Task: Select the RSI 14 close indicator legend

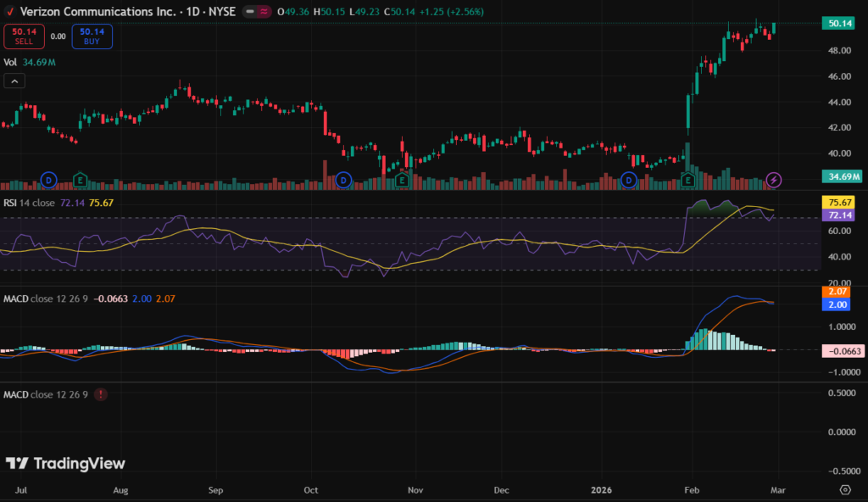Action: pyautogui.click(x=29, y=203)
